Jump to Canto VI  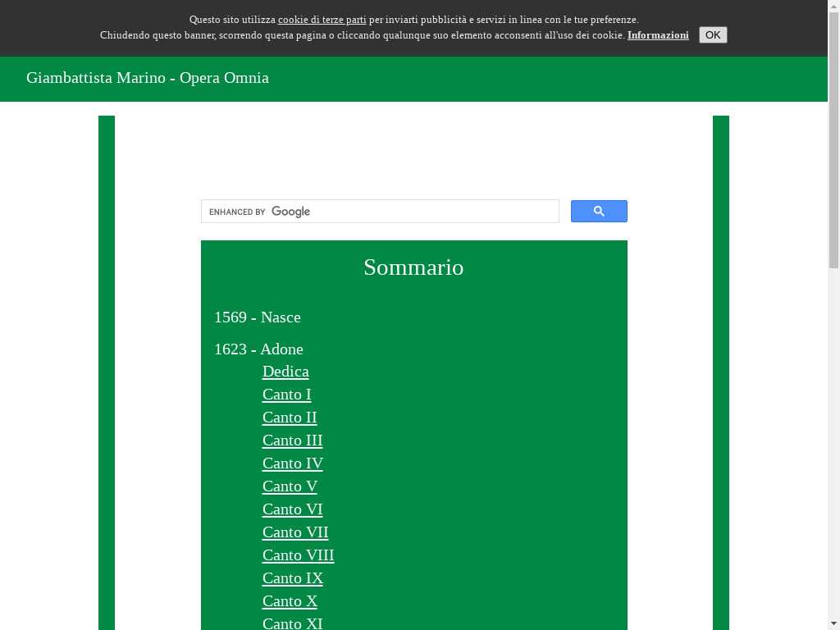click(292, 509)
